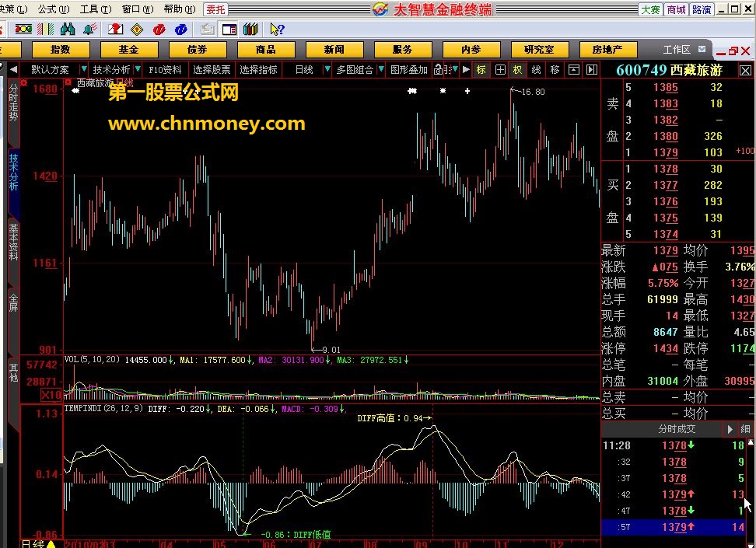Click the F10资料 toolbar item
Screen dimensions: 756x548
[165, 70]
